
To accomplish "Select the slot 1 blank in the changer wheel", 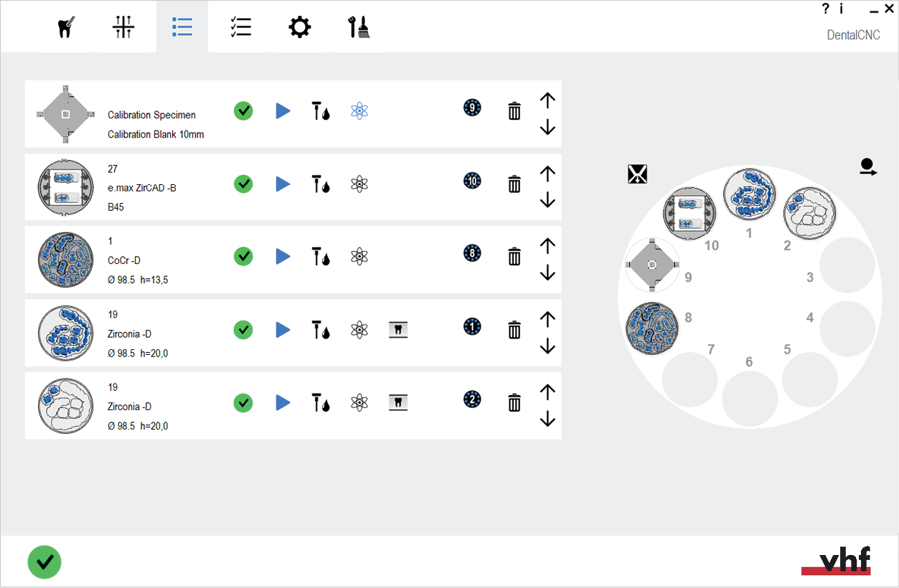I will click(750, 195).
